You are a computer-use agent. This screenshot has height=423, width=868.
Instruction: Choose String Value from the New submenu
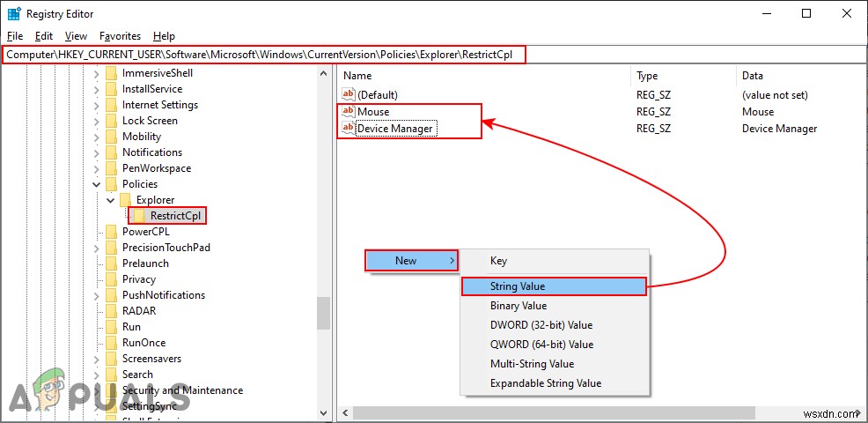click(554, 286)
